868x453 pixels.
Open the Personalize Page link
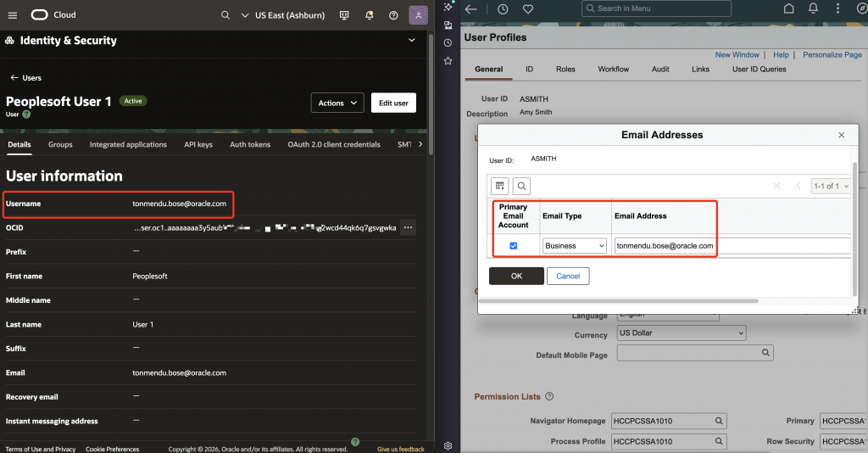pyautogui.click(x=832, y=55)
